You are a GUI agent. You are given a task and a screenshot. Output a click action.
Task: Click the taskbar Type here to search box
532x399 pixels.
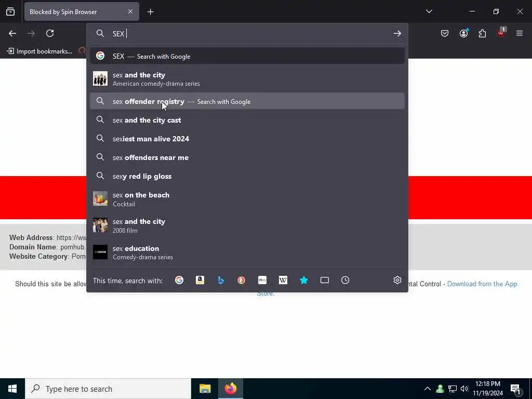tap(108, 389)
